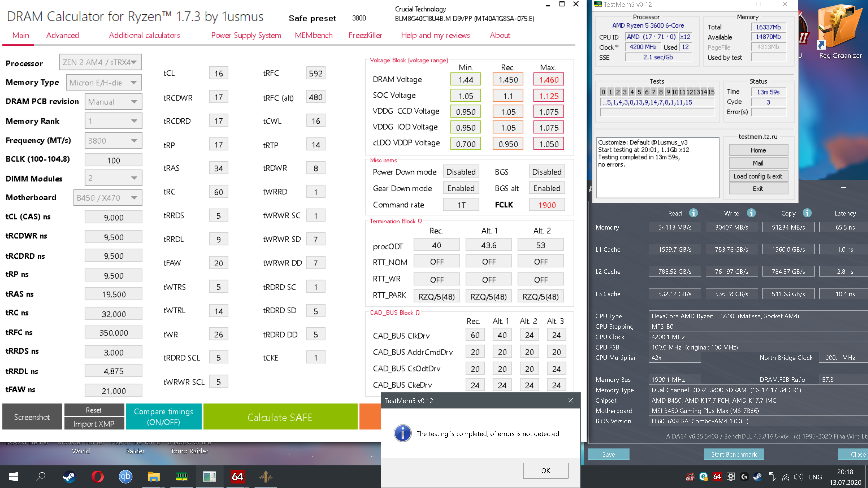868x488 pixels.
Task: Open qBittorrent from the taskbar
Action: (125, 476)
